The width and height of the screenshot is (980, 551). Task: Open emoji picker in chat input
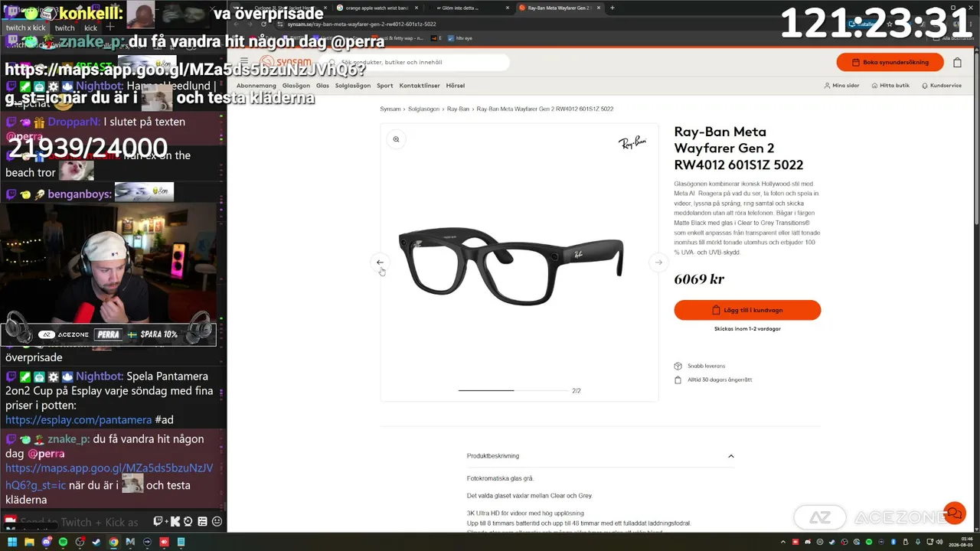tap(217, 522)
